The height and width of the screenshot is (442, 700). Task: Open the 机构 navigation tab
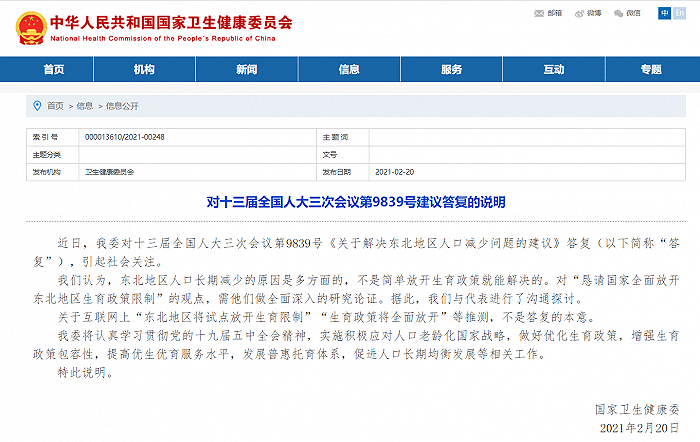pyautogui.click(x=144, y=69)
